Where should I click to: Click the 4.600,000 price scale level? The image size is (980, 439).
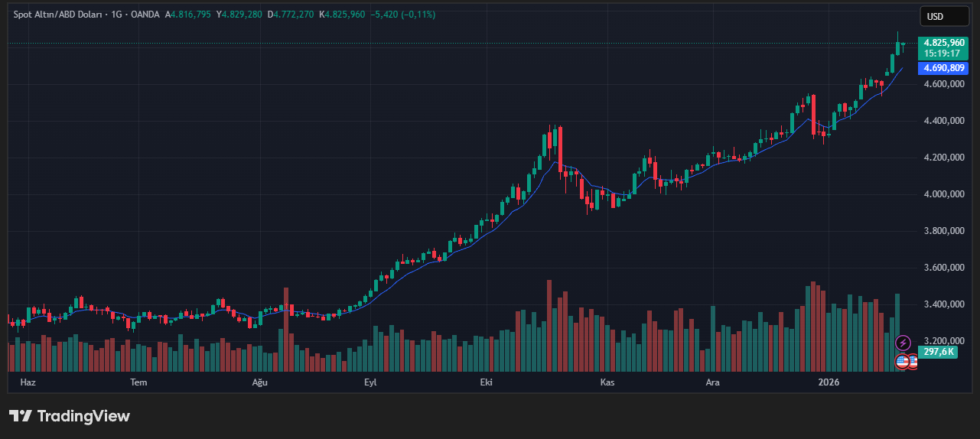pos(943,84)
